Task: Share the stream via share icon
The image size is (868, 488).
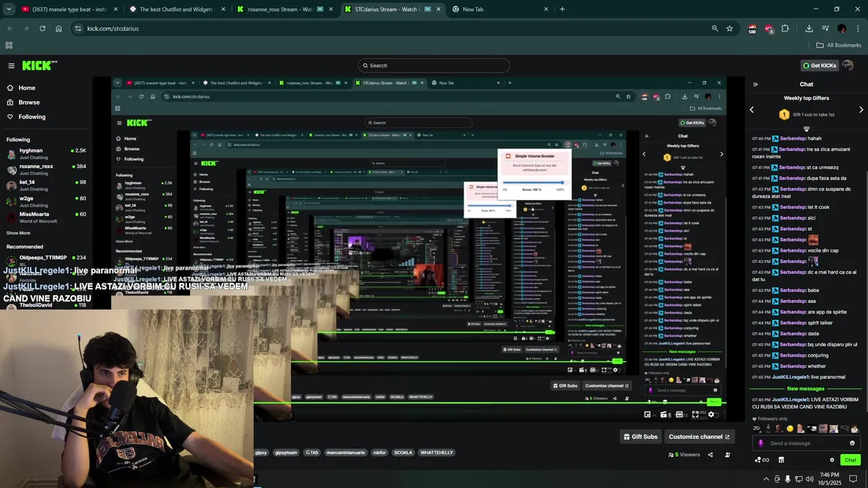Action: 711,455
